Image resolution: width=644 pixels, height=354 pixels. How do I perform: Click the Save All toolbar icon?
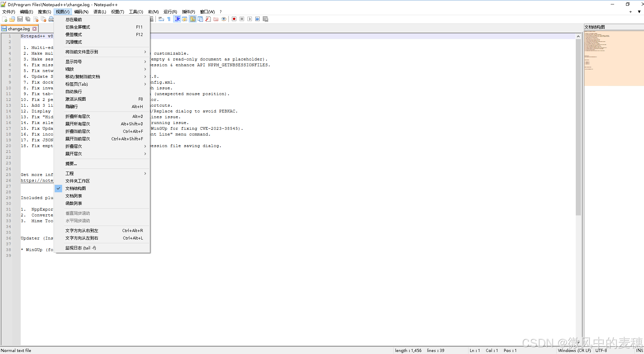28,19
